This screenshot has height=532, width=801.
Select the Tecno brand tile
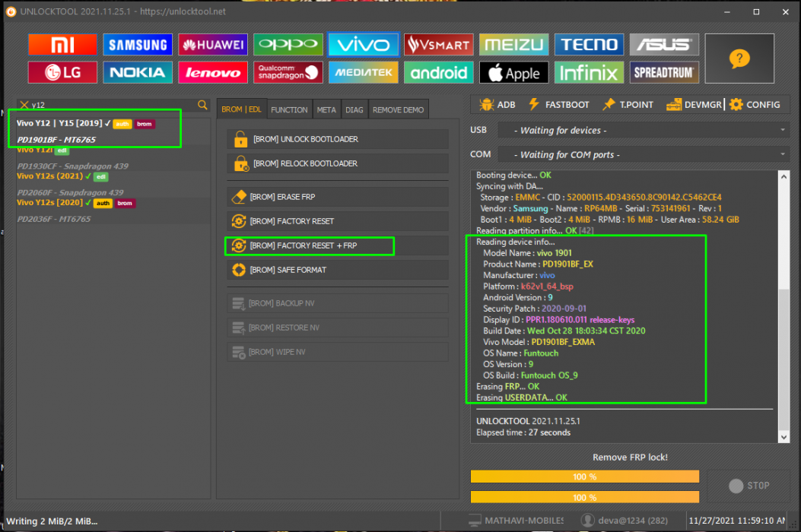pyautogui.click(x=589, y=45)
